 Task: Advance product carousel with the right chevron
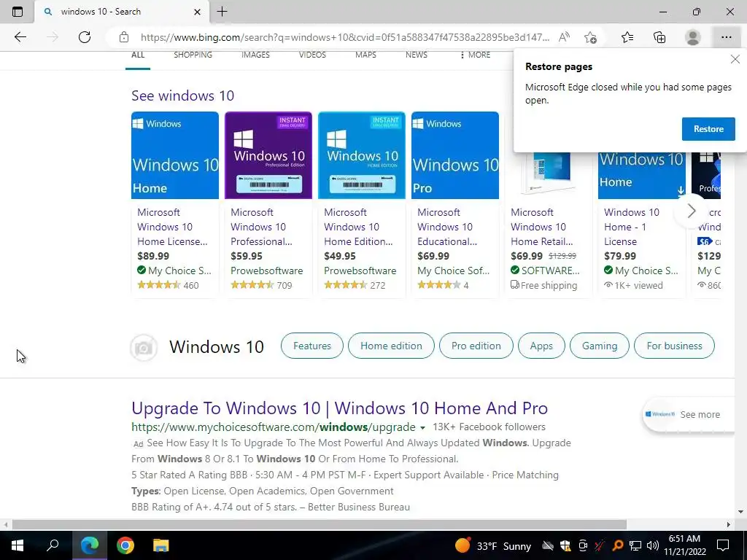[692, 211]
